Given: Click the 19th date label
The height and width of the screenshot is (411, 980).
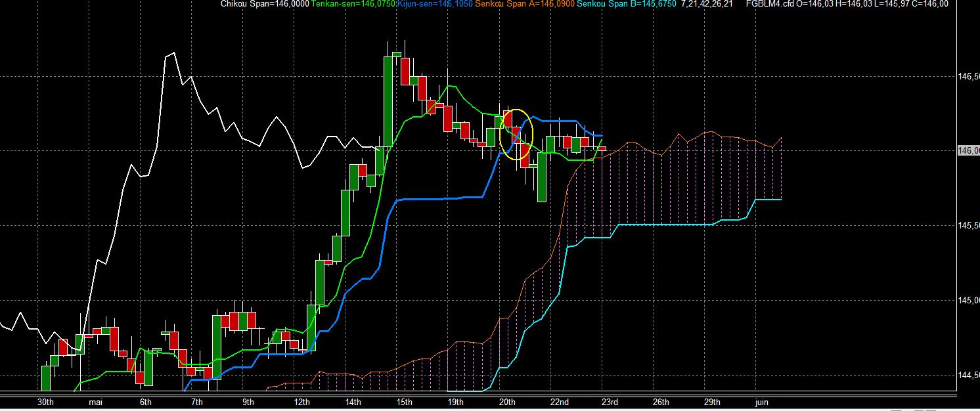Looking at the screenshot, I should [x=455, y=402].
